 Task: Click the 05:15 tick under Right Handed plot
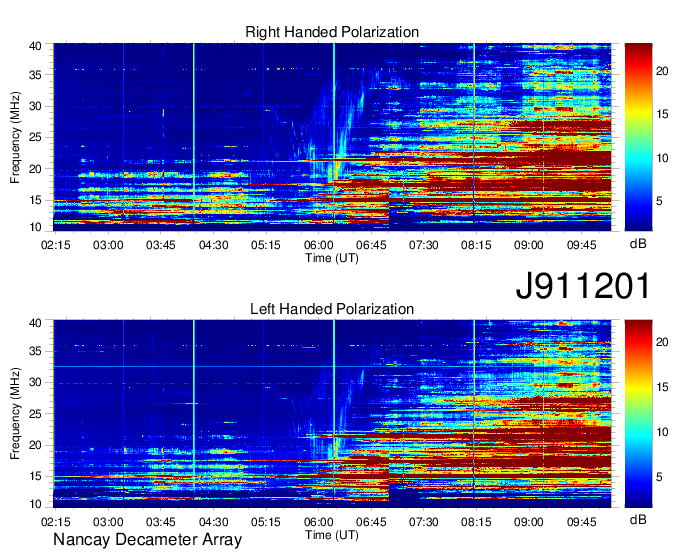266,245
